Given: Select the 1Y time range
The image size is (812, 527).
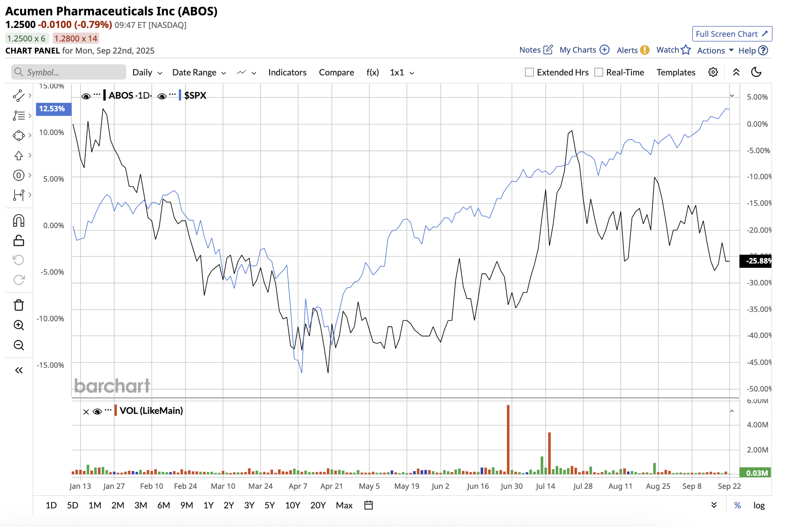Looking at the screenshot, I should (x=208, y=505).
